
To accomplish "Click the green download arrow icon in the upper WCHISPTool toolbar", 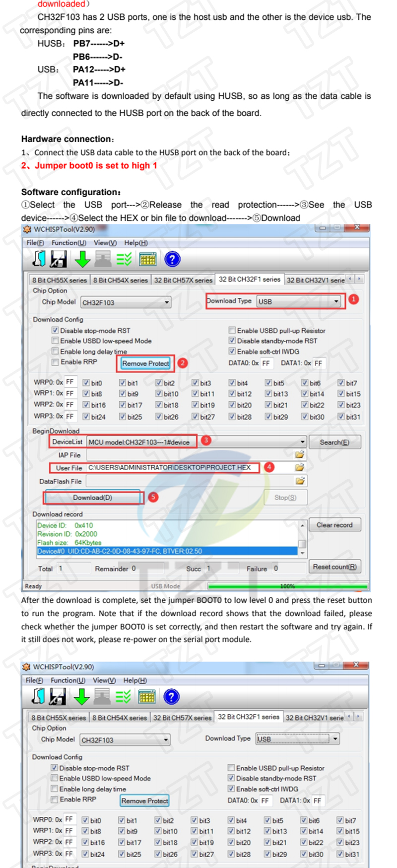I will pos(82,259).
